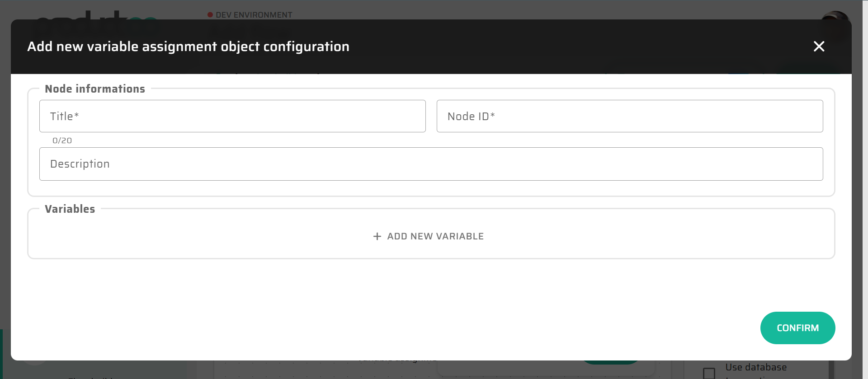Click the dialog title text in header
Image resolution: width=868 pixels, height=379 pixels.
point(188,47)
